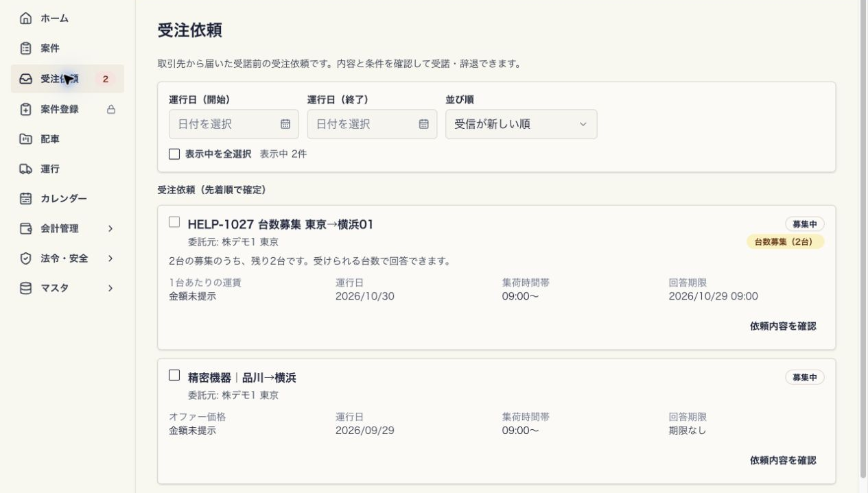Expand the 会計管理 chevron
Screen dimensions: 868x493
(x=110, y=228)
